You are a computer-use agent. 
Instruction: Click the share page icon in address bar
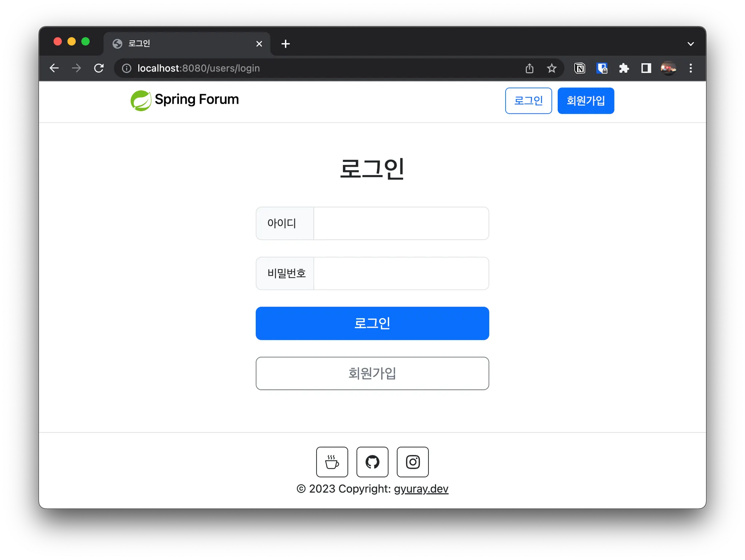pyautogui.click(x=529, y=68)
